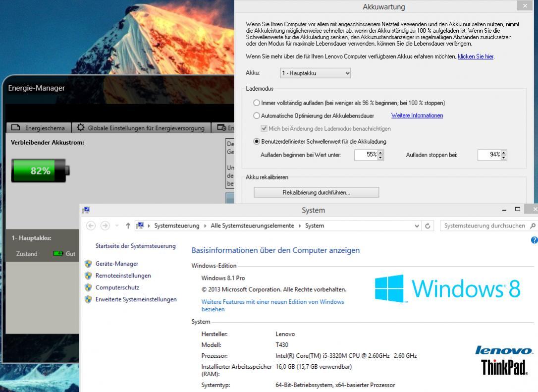Follow the 'klicken Sie hier' link
Image resolution: width=538 pixels, height=392 pixels.
[476, 56]
